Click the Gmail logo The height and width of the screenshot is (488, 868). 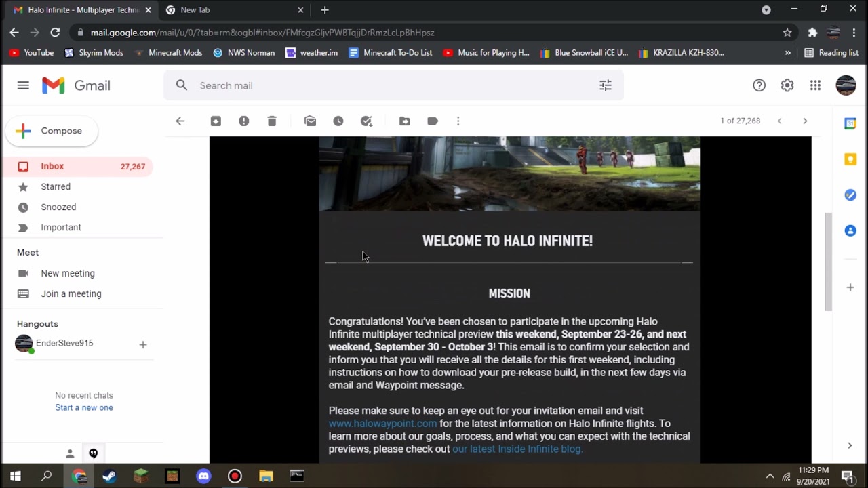[x=76, y=85]
